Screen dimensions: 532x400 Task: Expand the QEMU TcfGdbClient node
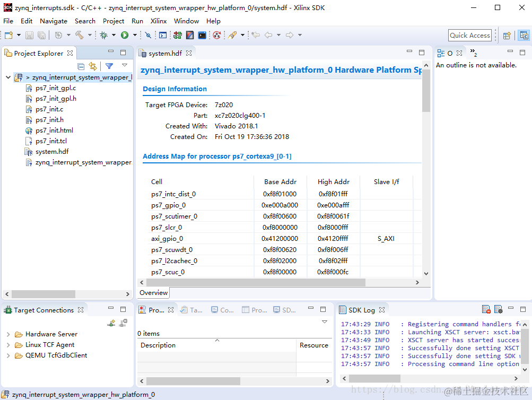pos(8,355)
